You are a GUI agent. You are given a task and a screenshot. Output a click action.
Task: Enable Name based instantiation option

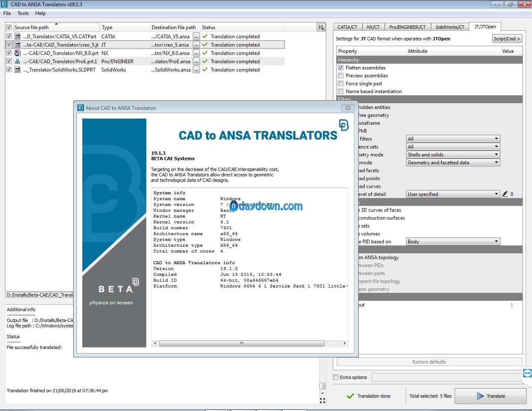(341, 91)
